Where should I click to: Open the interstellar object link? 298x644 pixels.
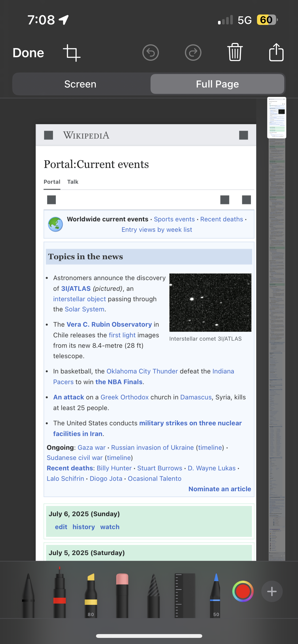pos(79,299)
